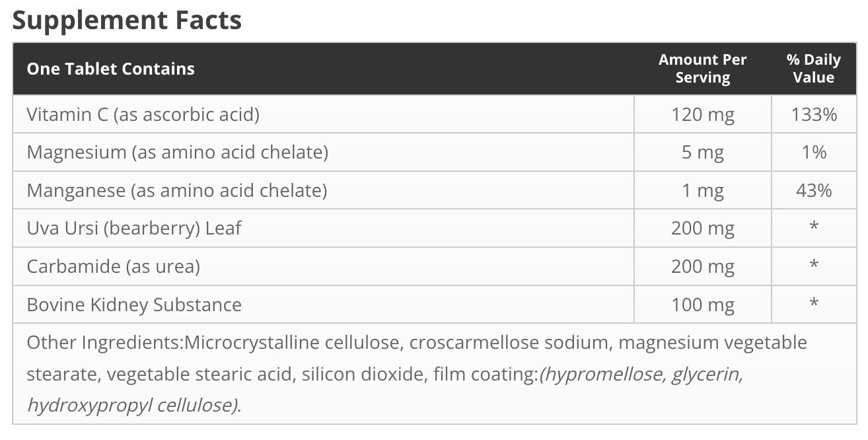The width and height of the screenshot is (868, 440).
Task: Click the % Daily Value column header
Action: click(x=813, y=69)
